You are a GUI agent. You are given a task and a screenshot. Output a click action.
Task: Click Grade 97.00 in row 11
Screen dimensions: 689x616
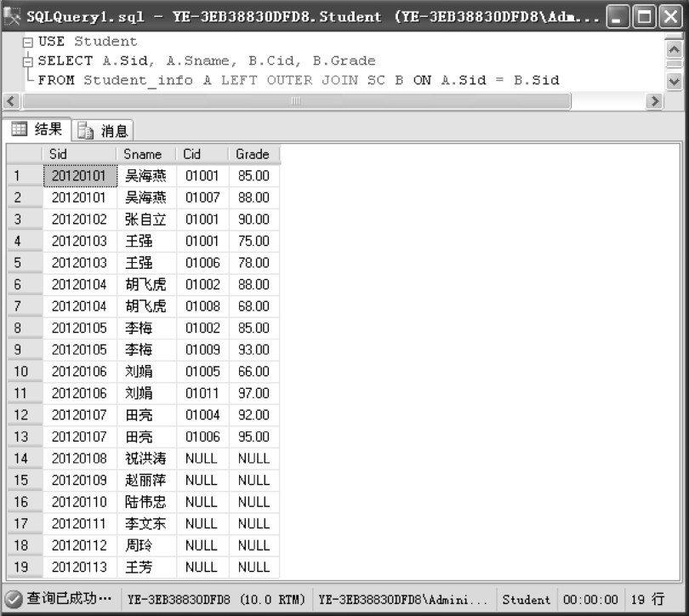(x=254, y=393)
